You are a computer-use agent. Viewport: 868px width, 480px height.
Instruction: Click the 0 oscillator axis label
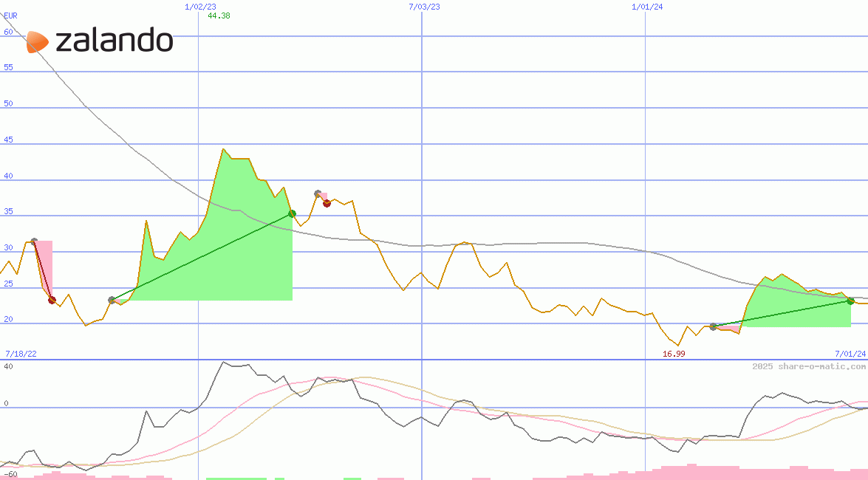[6, 403]
